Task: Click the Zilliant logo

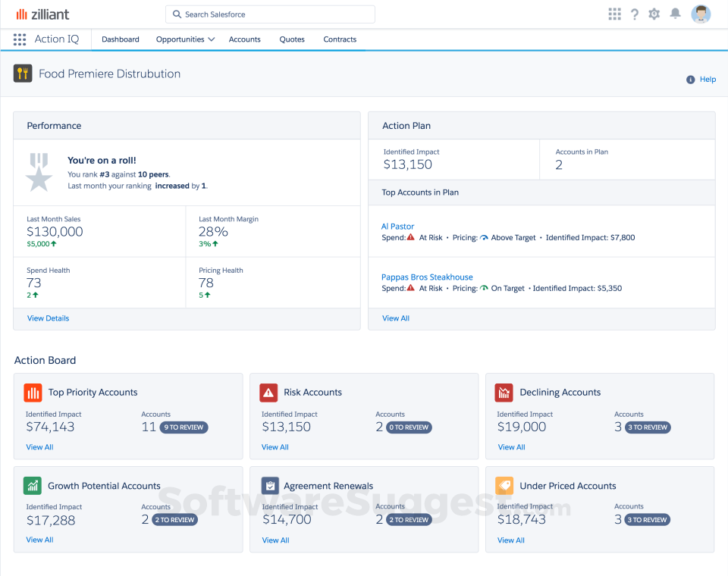Action: pos(42,14)
